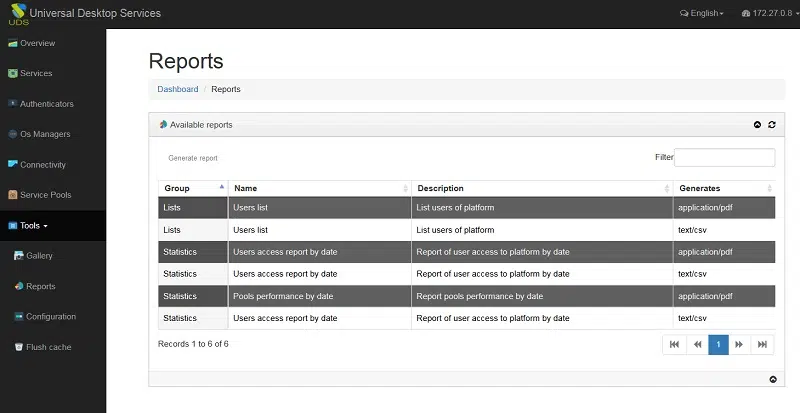Open Authenticators in the sidebar
Screen dimensions: 800x413
coord(41,104)
